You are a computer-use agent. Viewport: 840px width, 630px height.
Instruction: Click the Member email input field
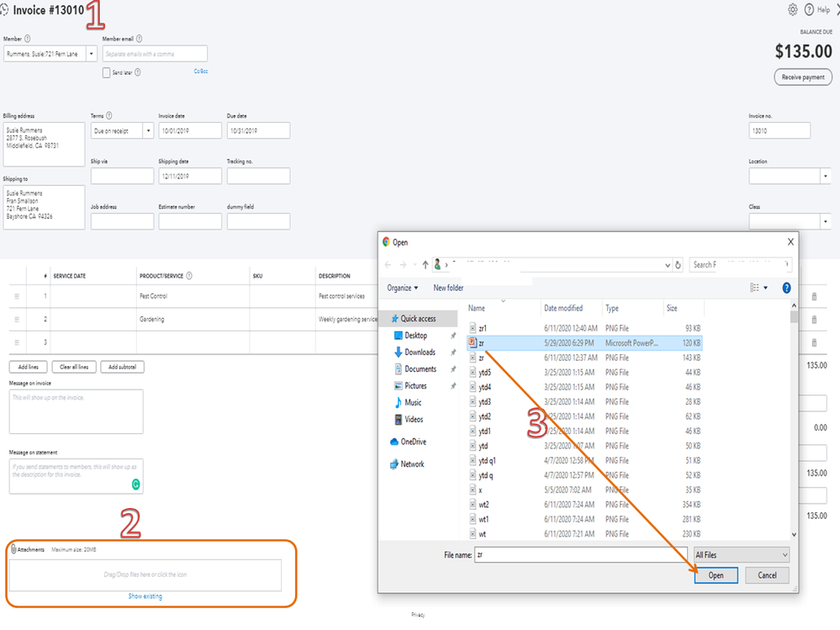coord(155,54)
